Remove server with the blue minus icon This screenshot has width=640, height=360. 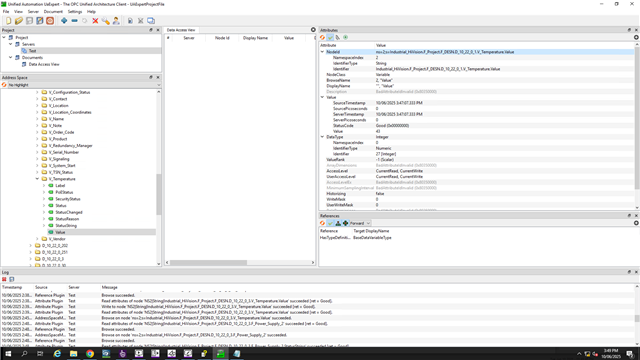(74, 20)
